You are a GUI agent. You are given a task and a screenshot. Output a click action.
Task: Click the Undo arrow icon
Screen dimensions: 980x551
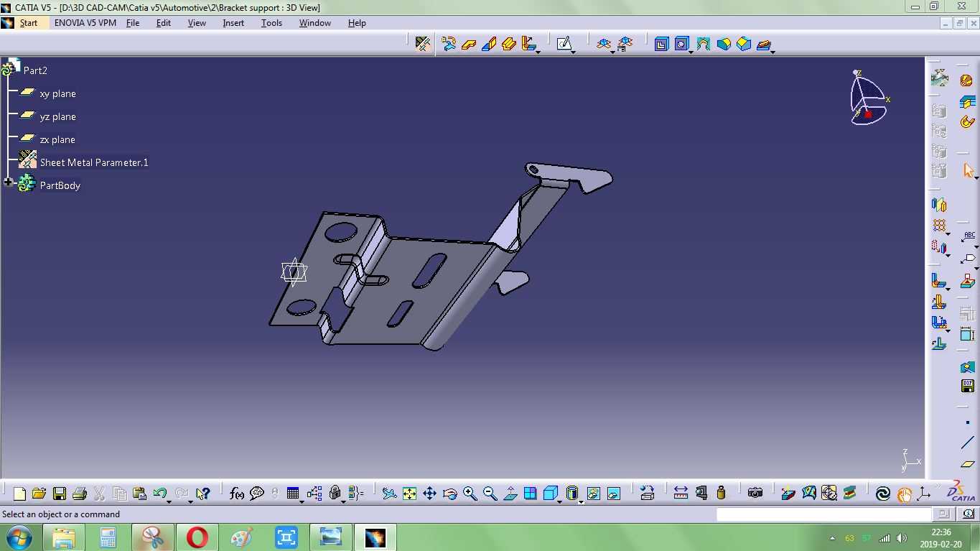coord(160,494)
